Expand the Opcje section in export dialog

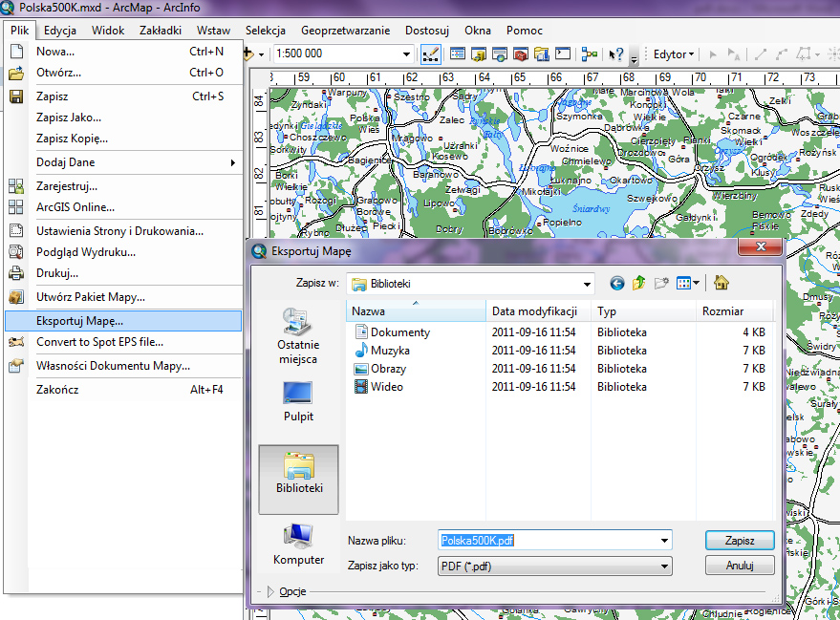point(270,591)
